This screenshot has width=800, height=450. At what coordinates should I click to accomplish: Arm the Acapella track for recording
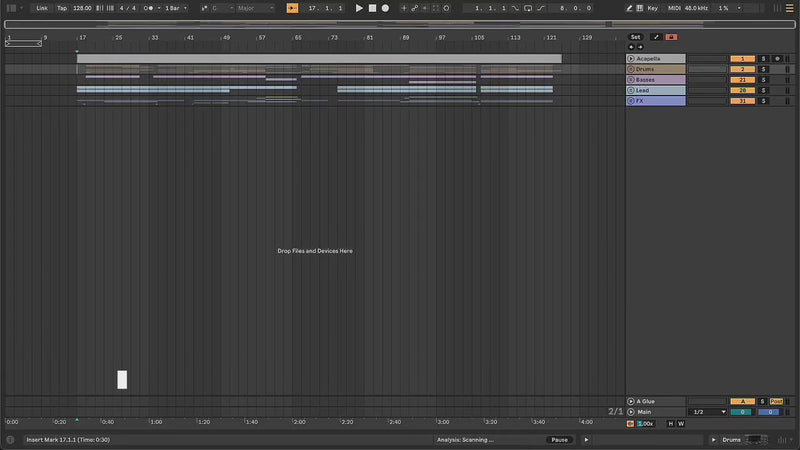(x=776, y=59)
